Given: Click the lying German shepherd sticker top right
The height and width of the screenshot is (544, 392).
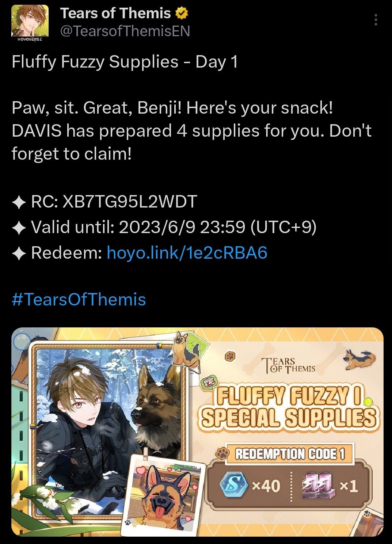Looking at the screenshot, I should (359, 359).
